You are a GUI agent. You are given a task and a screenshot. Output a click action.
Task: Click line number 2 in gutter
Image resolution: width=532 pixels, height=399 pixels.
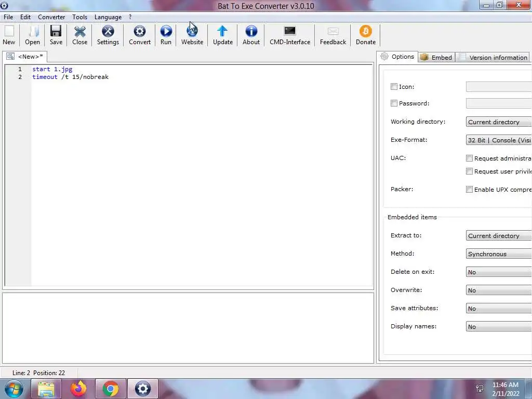20,77
